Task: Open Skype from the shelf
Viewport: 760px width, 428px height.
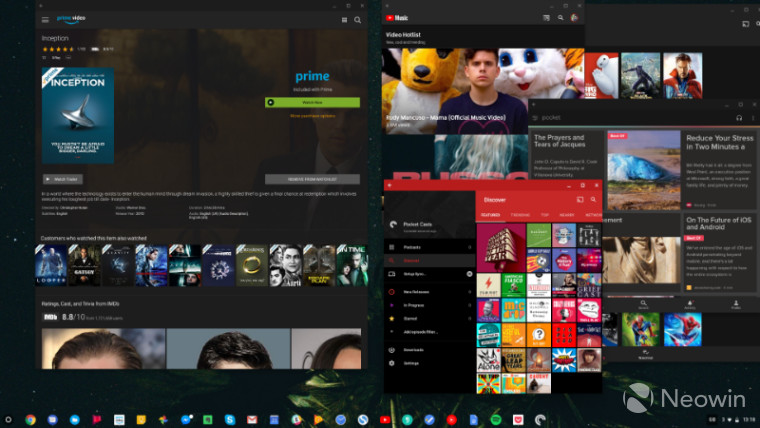Action: [x=230, y=420]
